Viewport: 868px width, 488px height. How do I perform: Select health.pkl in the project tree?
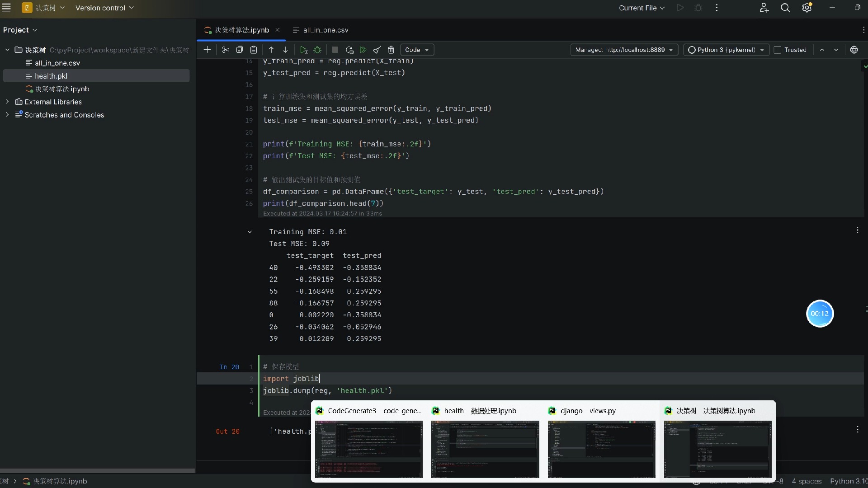(51, 76)
